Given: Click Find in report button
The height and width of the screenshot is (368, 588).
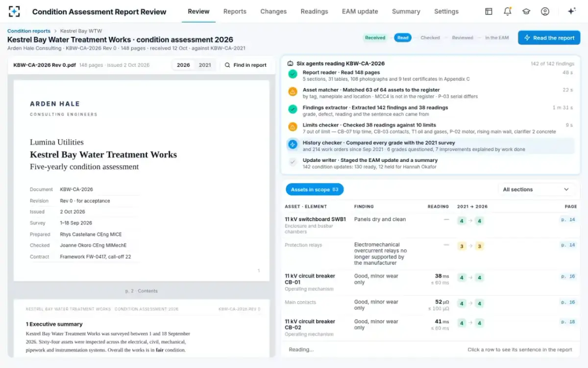Looking at the screenshot, I should 245,65.
